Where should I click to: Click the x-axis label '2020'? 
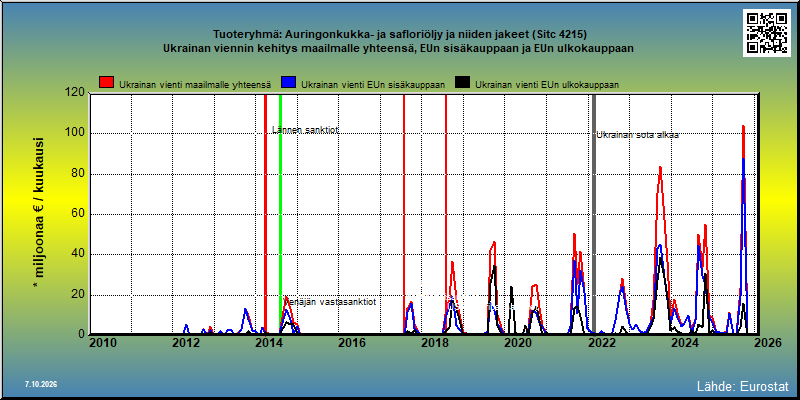point(518,343)
